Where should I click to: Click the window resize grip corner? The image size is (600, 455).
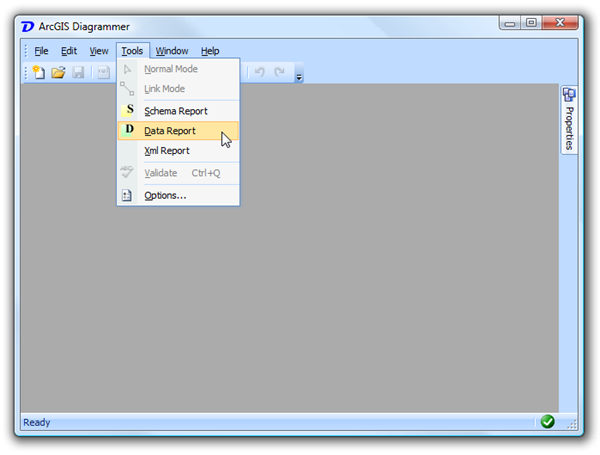tap(572, 424)
